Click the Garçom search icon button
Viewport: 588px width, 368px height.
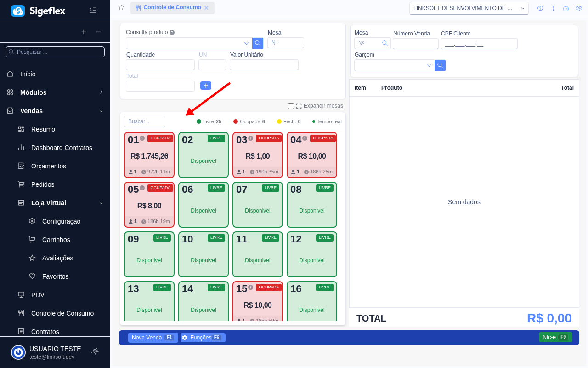point(440,65)
